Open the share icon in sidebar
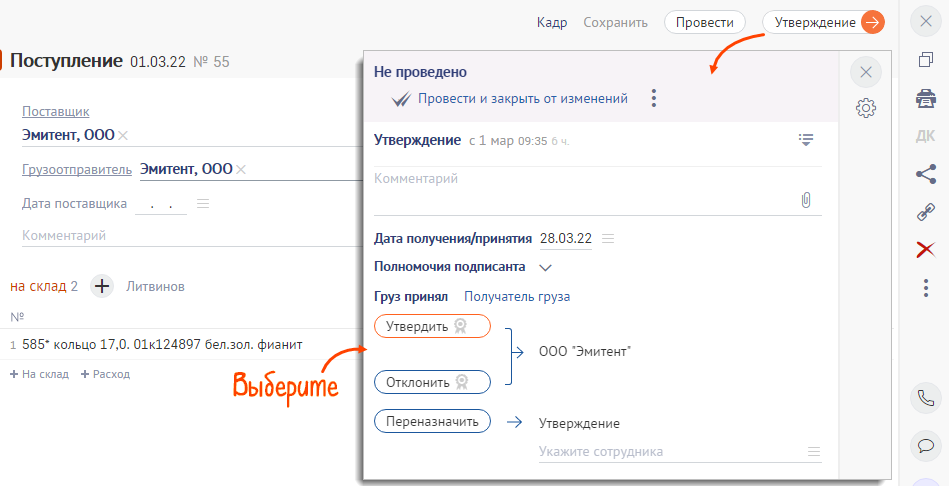 pyautogui.click(x=926, y=173)
